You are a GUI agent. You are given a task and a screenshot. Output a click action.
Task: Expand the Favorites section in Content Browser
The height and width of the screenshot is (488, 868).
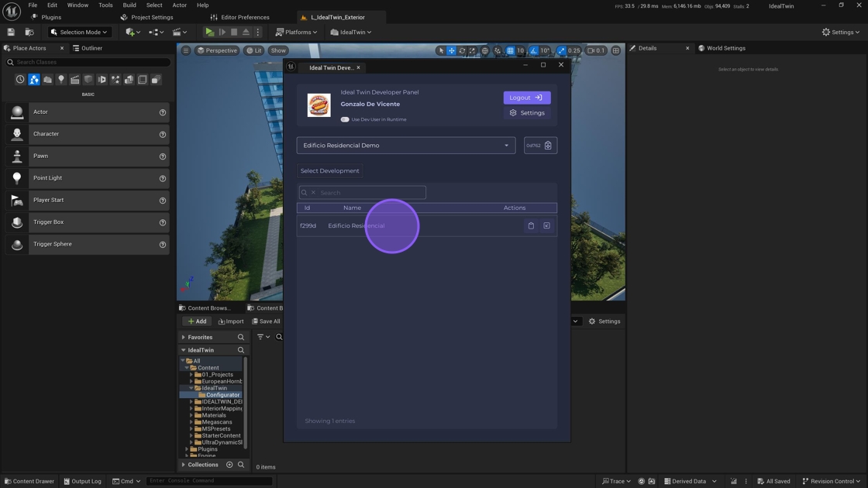click(x=184, y=338)
